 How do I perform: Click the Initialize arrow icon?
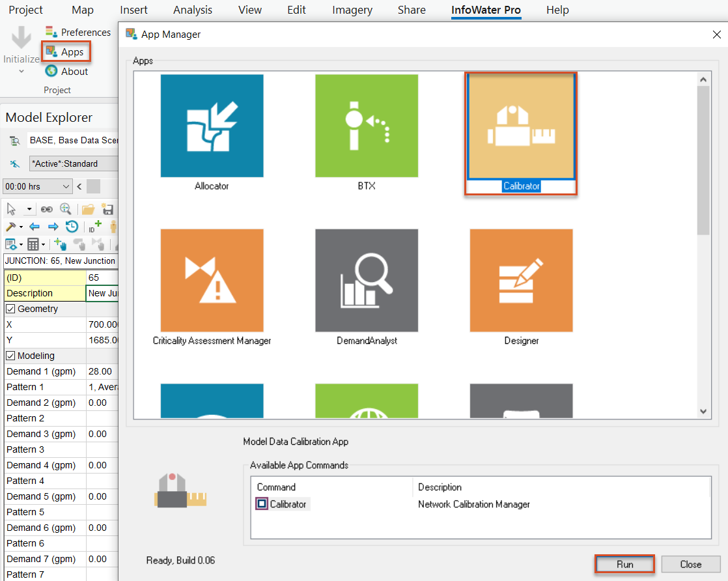coord(21,37)
